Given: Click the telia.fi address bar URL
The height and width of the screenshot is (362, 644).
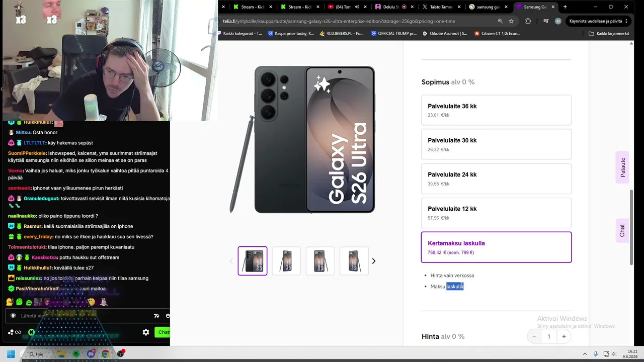Looking at the screenshot, I should tap(339, 21).
